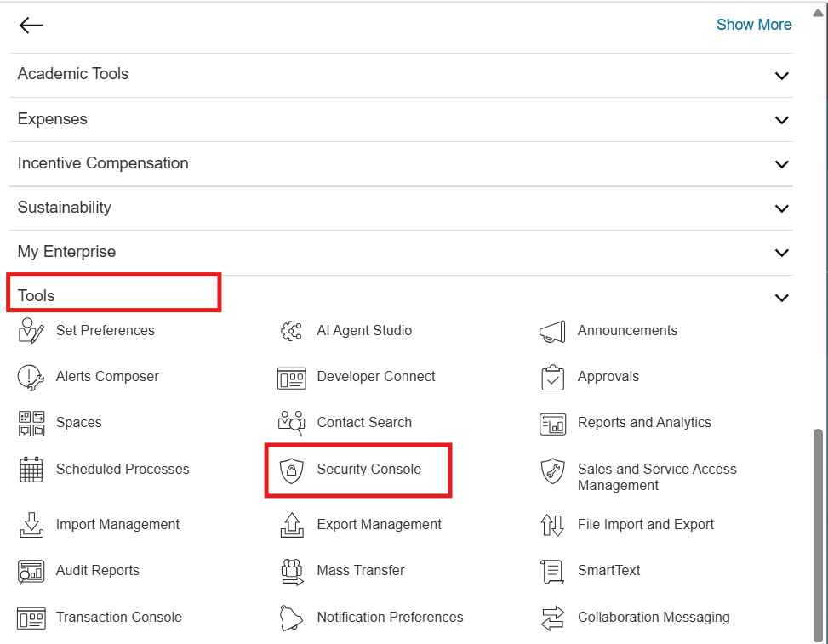This screenshot has width=828, height=644.
Task: Expand the Academic Tools section chevron
Action: 781,76
